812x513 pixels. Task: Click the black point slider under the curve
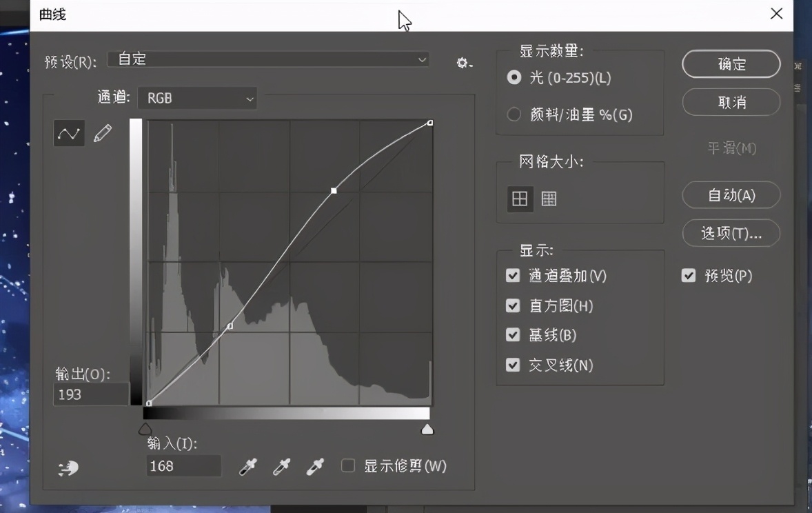click(145, 429)
